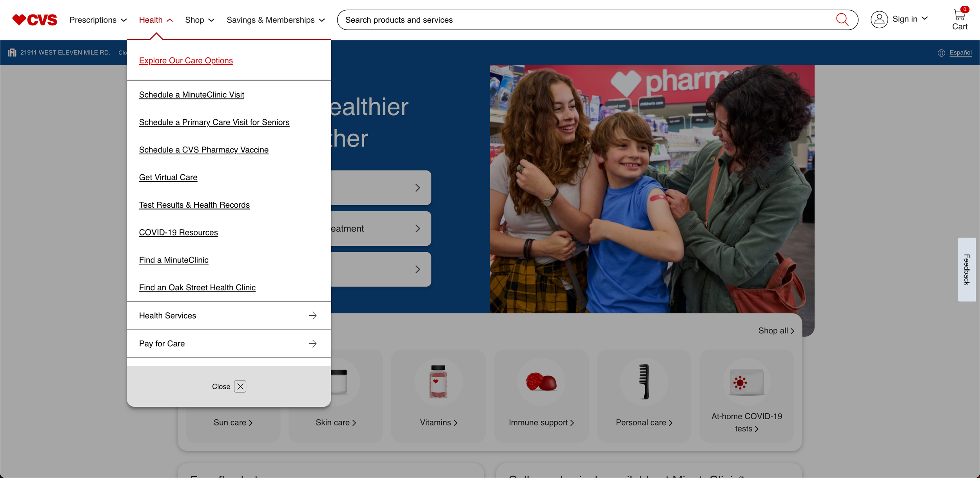
Task: Click the X icon next to Close
Action: tap(240, 386)
